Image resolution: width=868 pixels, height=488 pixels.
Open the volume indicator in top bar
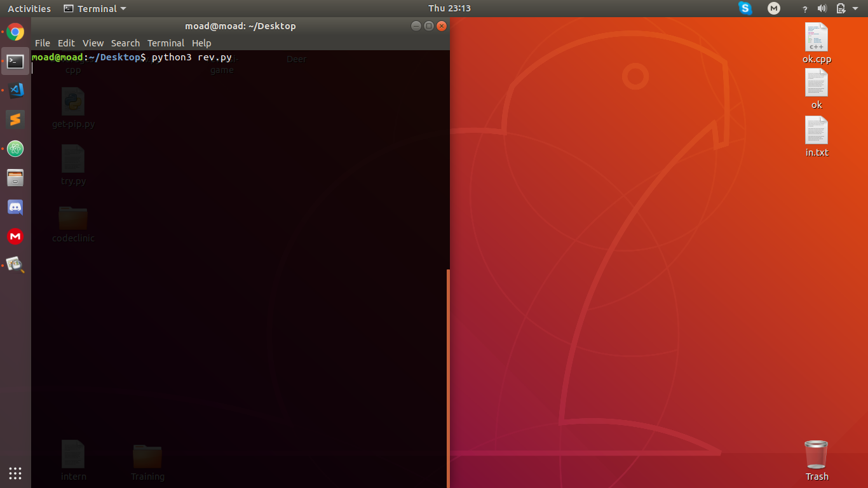tap(822, 8)
